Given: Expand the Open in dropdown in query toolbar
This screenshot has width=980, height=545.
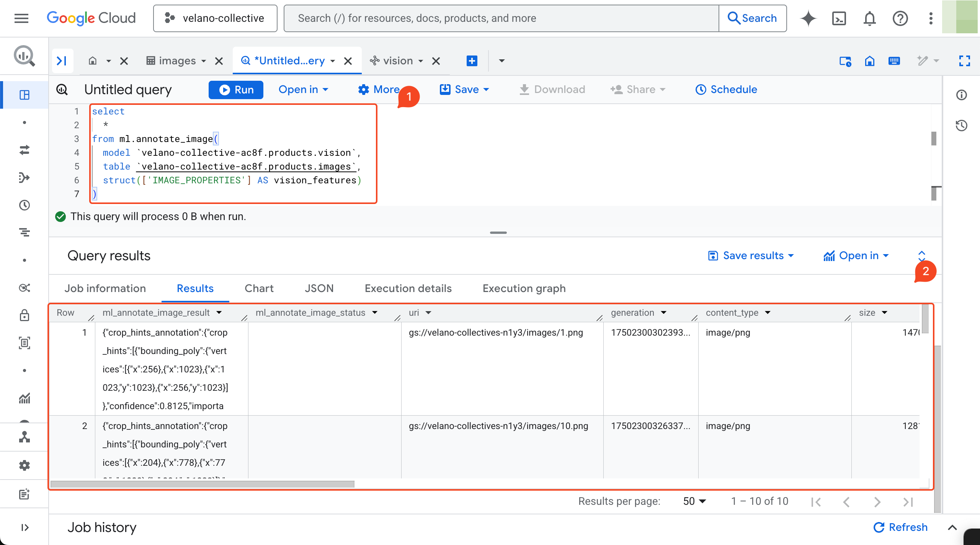Looking at the screenshot, I should click(303, 90).
